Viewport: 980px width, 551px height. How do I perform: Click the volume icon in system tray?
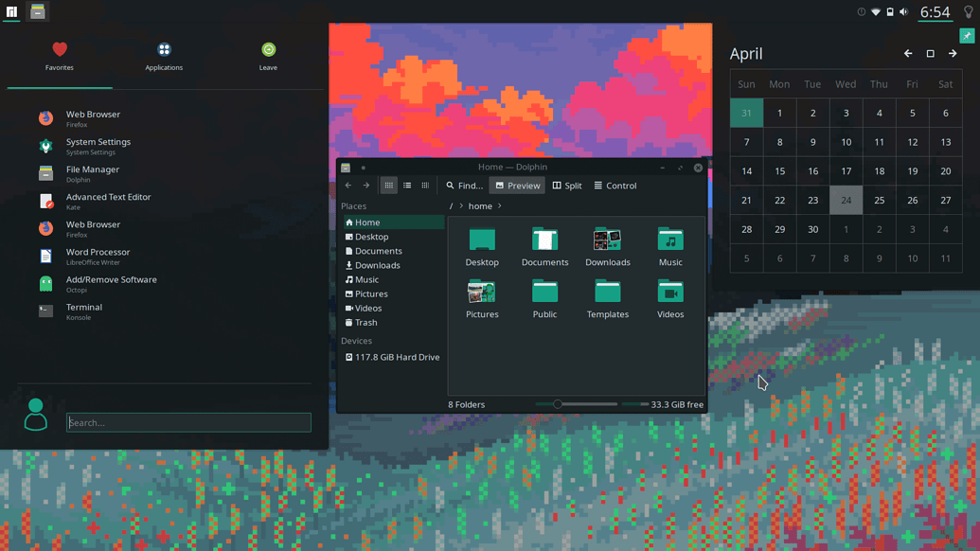pyautogui.click(x=903, y=10)
